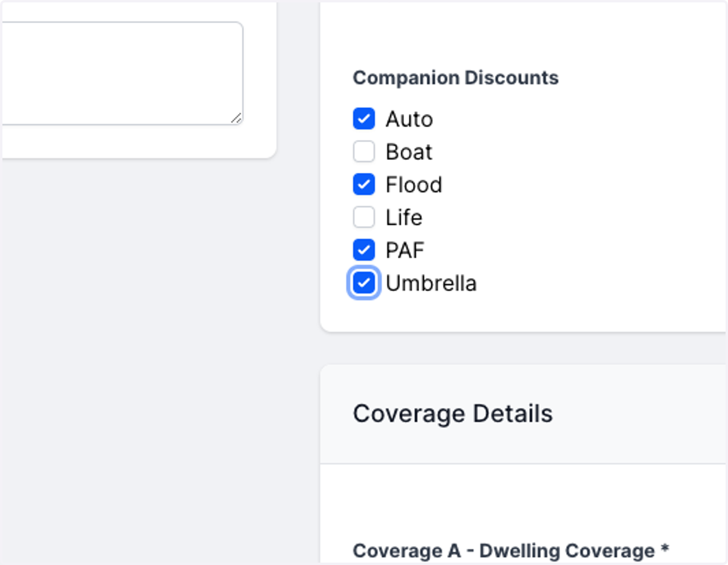Click the Boat label text
The height and width of the screenshot is (565, 728).
click(409, 152)
